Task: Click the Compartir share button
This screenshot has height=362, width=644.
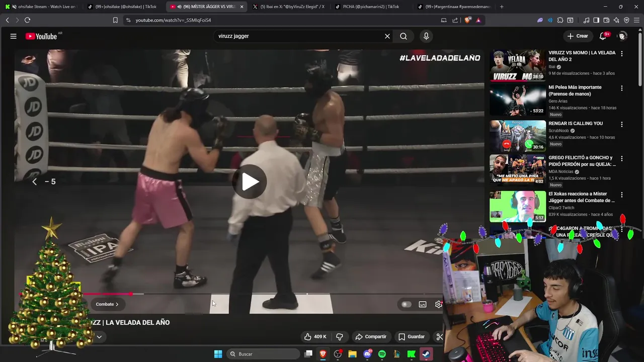Action: [x=371, y=337]
